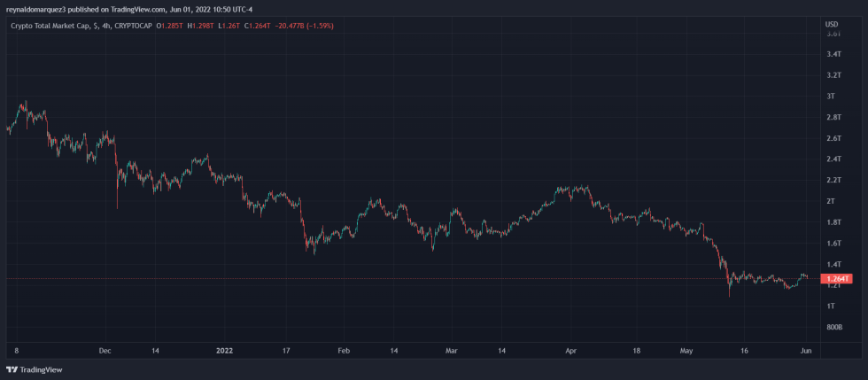Viewport: 868px width, 380px height.
Task: Click the red 1.264T current price label
Action: pos(836,279)
